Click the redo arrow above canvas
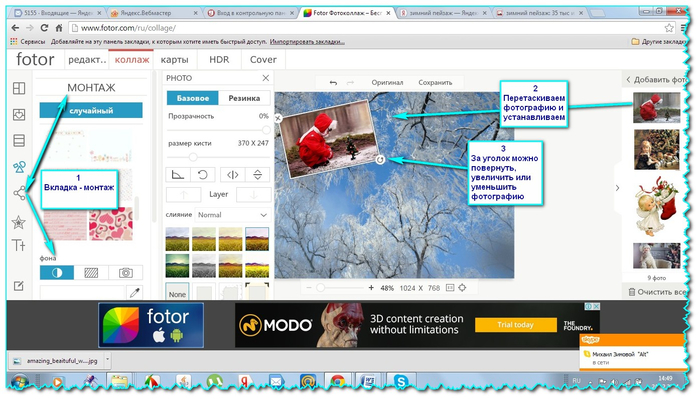 pos(350,82)
